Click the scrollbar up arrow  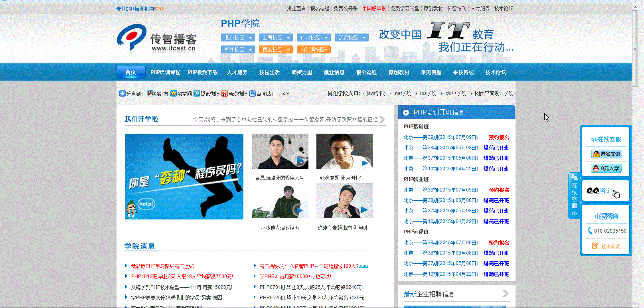point(634,7)
